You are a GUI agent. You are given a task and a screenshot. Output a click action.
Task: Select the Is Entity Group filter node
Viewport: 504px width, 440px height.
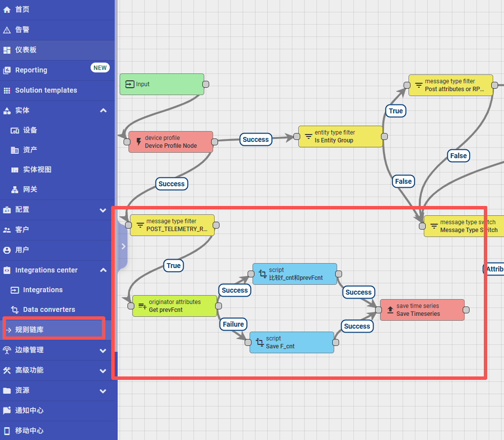340,136
